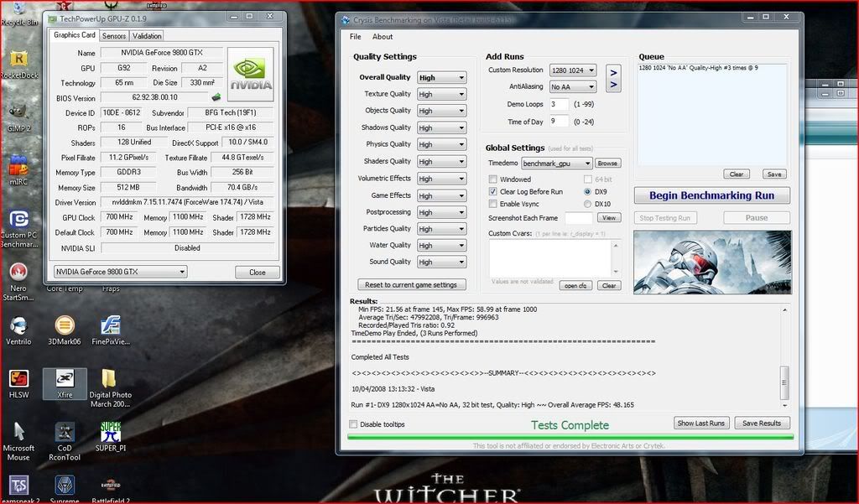Expand GPU-Z graphics card selector dropdown

(x=121, y=272)
